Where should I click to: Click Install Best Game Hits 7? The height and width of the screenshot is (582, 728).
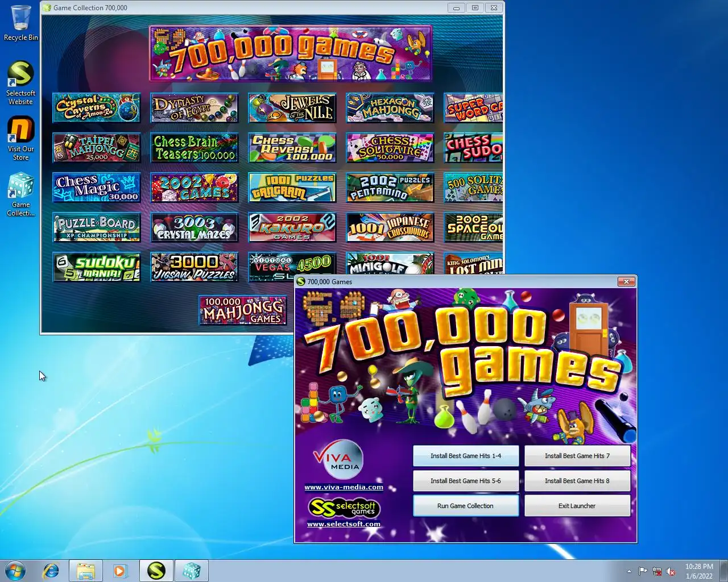pyautogui.click(x=577, y=456)
